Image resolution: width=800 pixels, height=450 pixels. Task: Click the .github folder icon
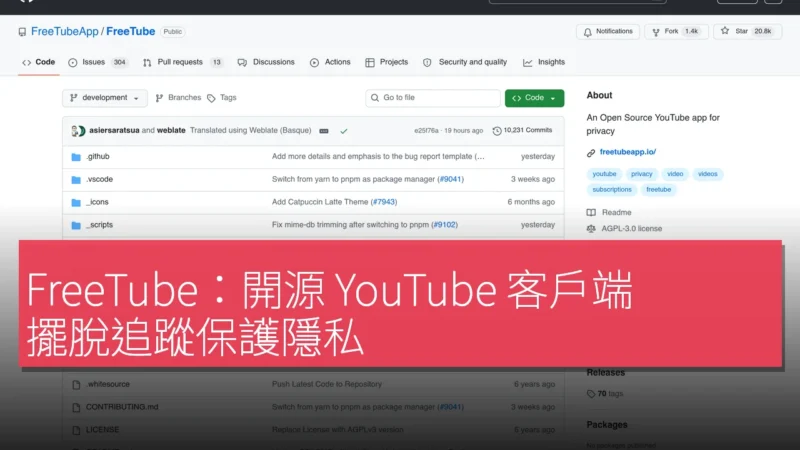click(x=76, y=157)
